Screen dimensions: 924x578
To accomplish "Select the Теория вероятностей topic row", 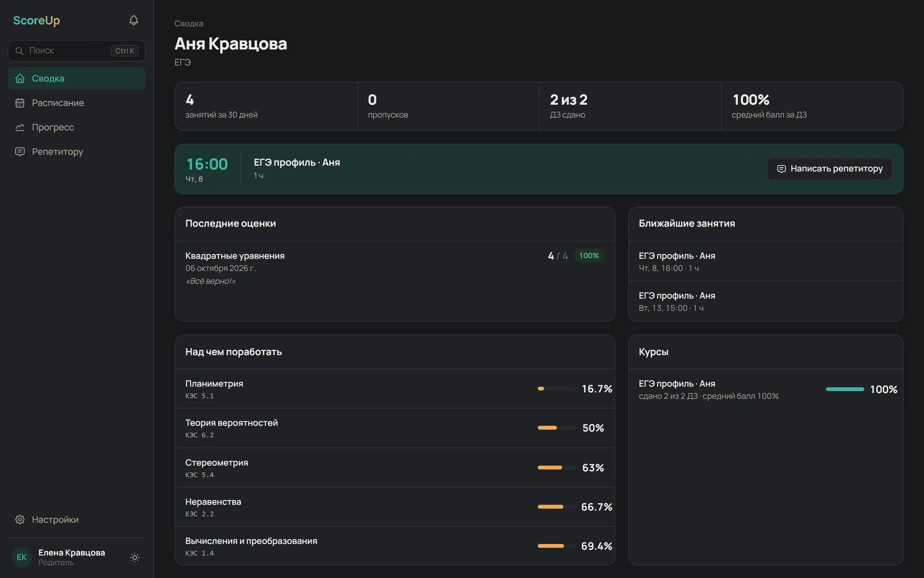I will (395, 428).
